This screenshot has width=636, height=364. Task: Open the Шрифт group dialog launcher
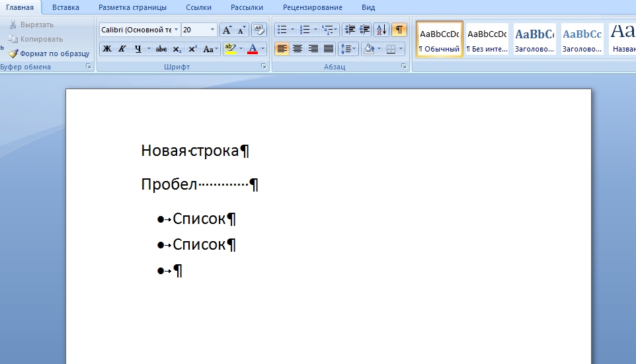pyautogui.click(x=264, y=67)
